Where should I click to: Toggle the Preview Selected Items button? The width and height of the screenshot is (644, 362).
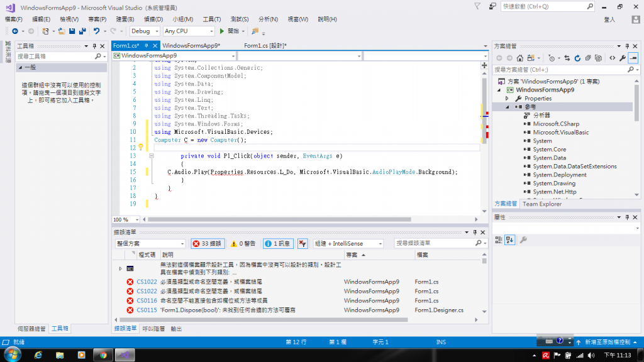(x=633, y=58)
